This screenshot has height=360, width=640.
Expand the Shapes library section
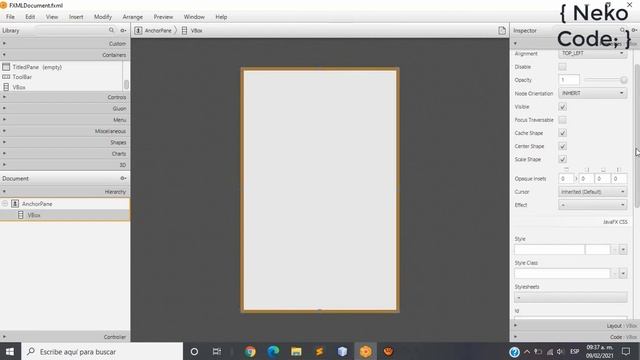coord(65,142)
